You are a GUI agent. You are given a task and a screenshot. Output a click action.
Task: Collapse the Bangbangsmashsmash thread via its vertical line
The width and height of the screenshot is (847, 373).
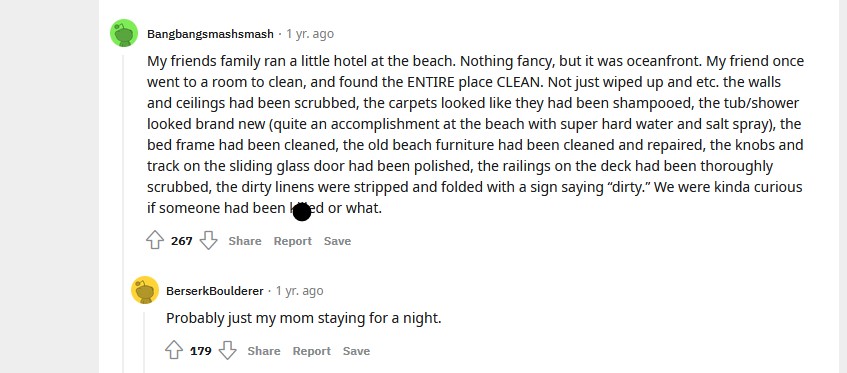point(124,213)
